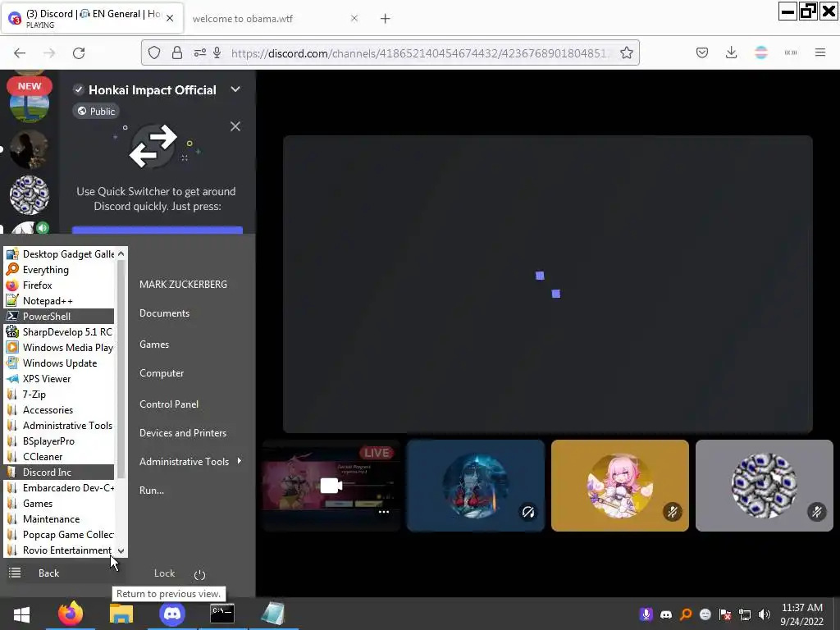840x630 pixels.
Task: Open File Explorer from the taskbar
Action: 121,614
